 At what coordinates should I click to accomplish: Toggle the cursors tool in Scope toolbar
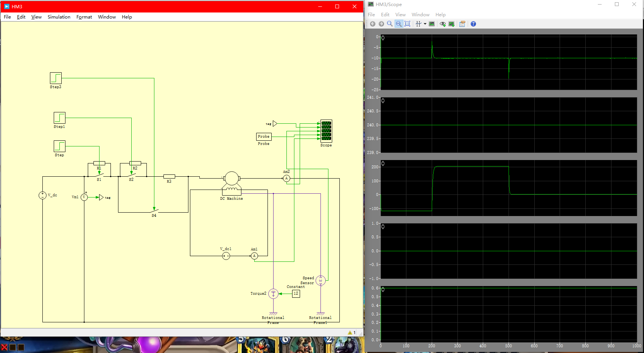pyautogui.click(x=418, y=24)
